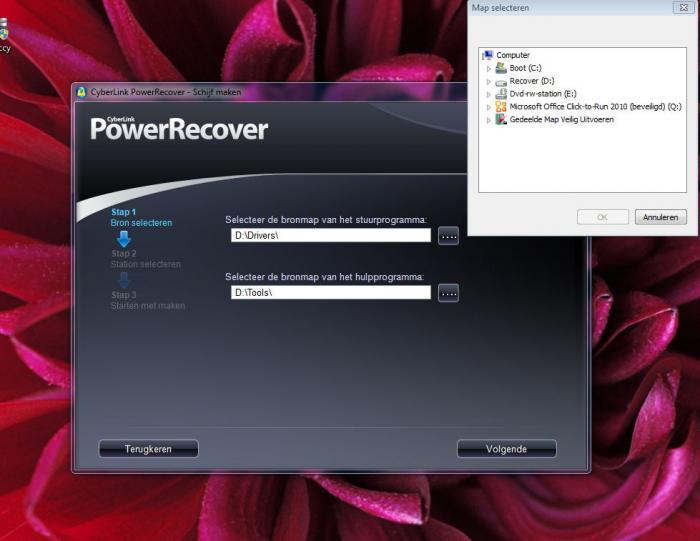The height and width of the screenshot is (541, 700).
Task: Click the OK button in Map selecteren
Action: pos(603,217)
